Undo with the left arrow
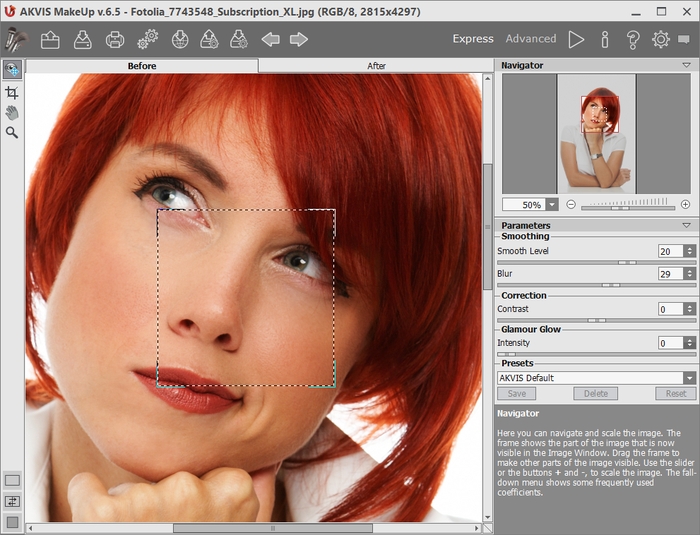Viewport: 700px width, 535px height. pos(271,39)
